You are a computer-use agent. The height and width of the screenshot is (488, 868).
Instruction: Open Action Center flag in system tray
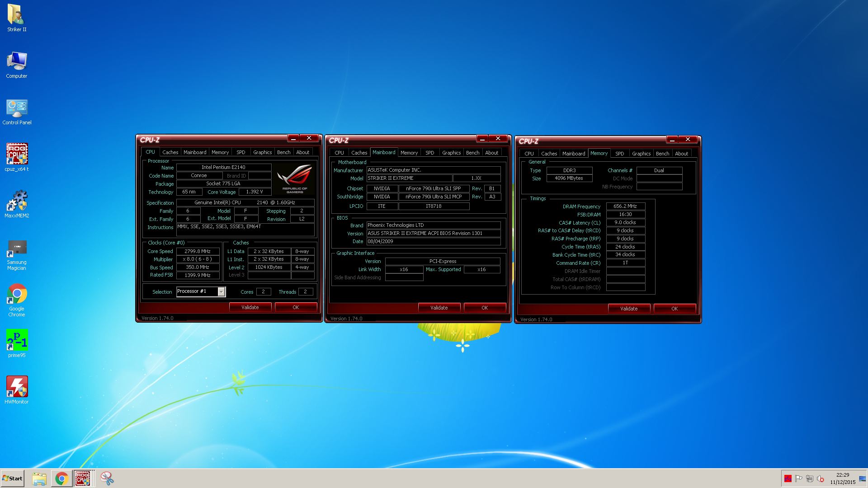(x=799, y=479)
